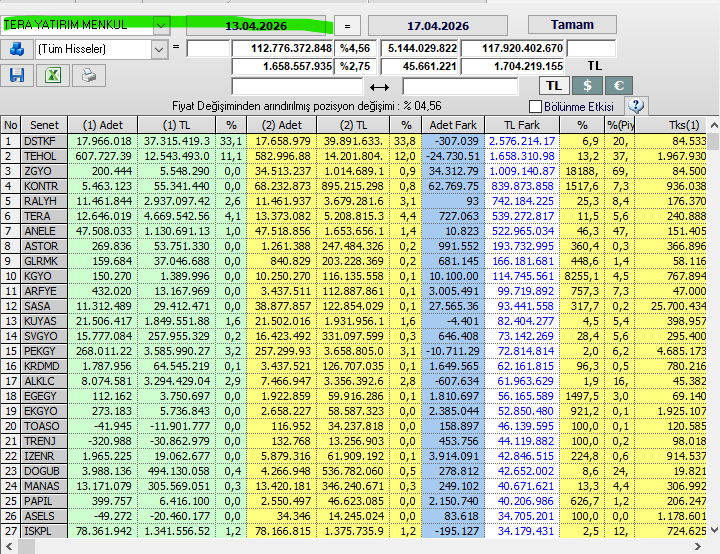The image size is (720, 554).
Task: Select the TOASO row
Action: click(x=353, y=426)
